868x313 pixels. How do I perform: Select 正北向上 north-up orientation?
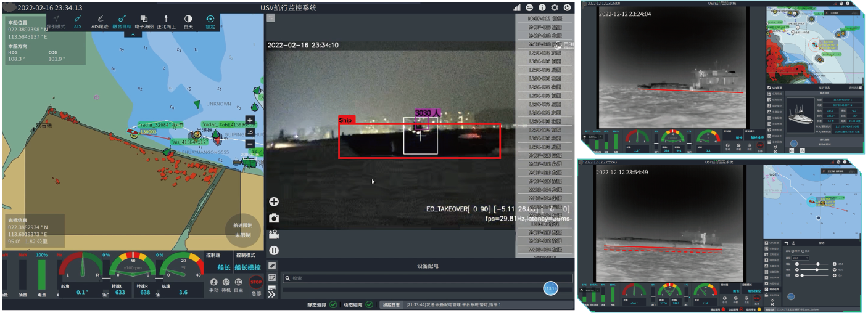166,22
